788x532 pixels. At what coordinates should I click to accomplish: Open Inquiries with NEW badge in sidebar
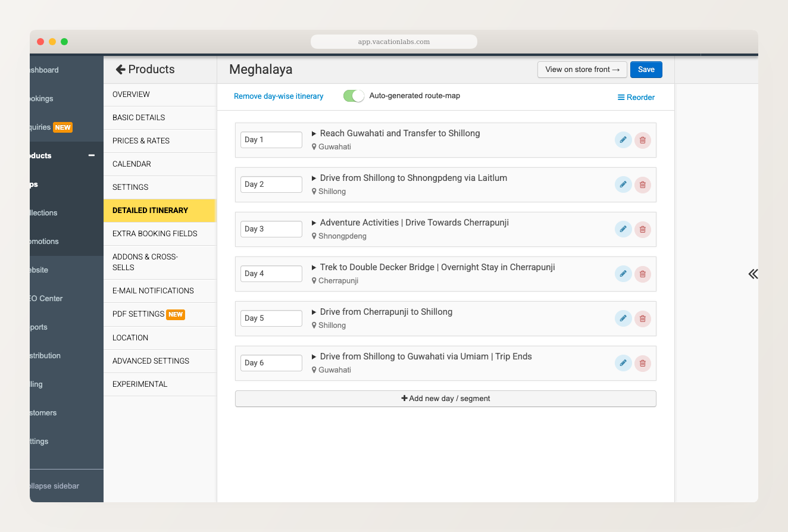[67, 127]
